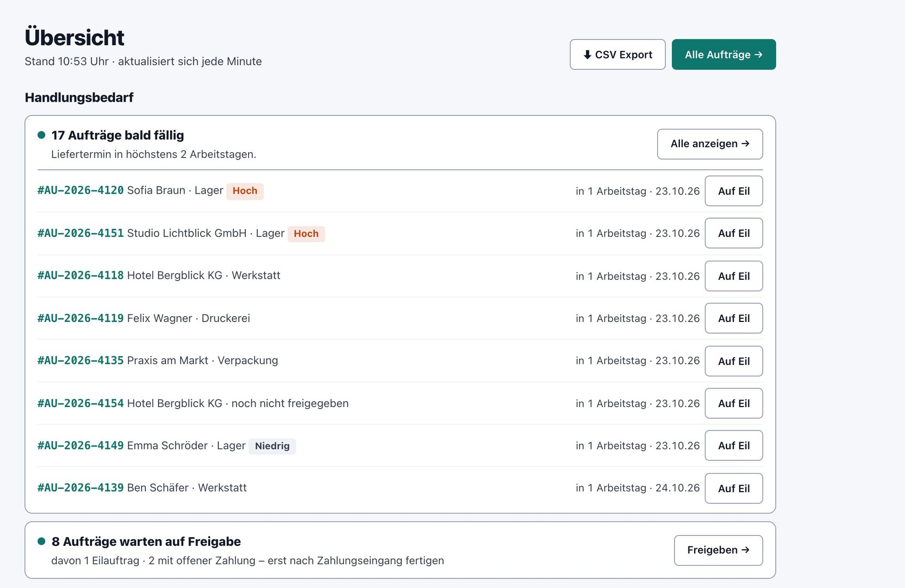Mark order 4154 Hotel Bergblick Auf Eil

click(x=734, y=403)
